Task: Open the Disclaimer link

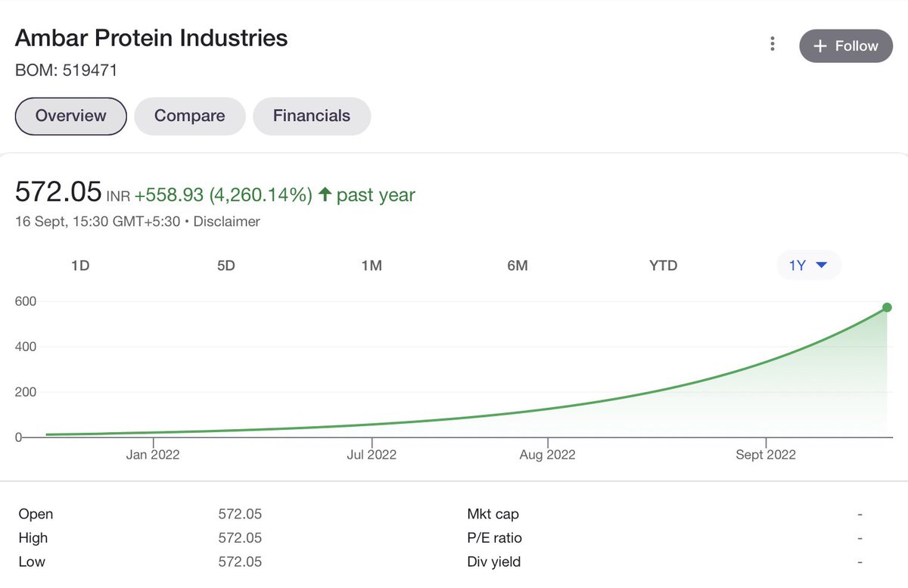Action: click(227, 222)
